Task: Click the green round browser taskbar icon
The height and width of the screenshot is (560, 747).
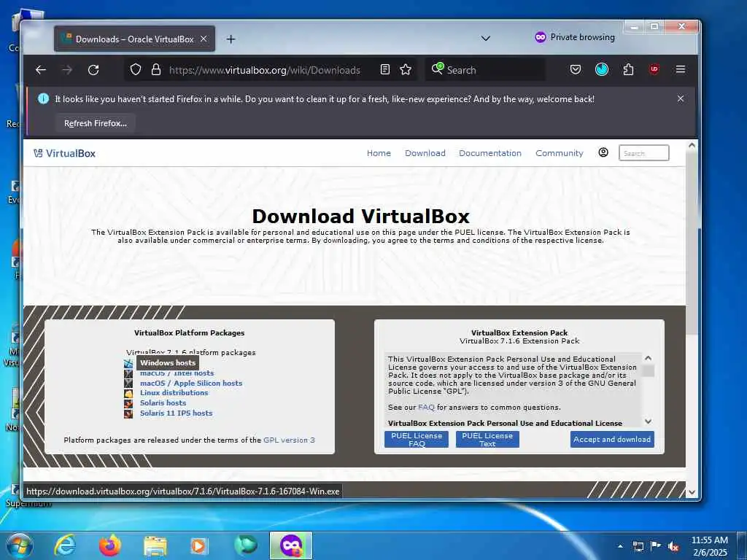Action: [246, 545]
